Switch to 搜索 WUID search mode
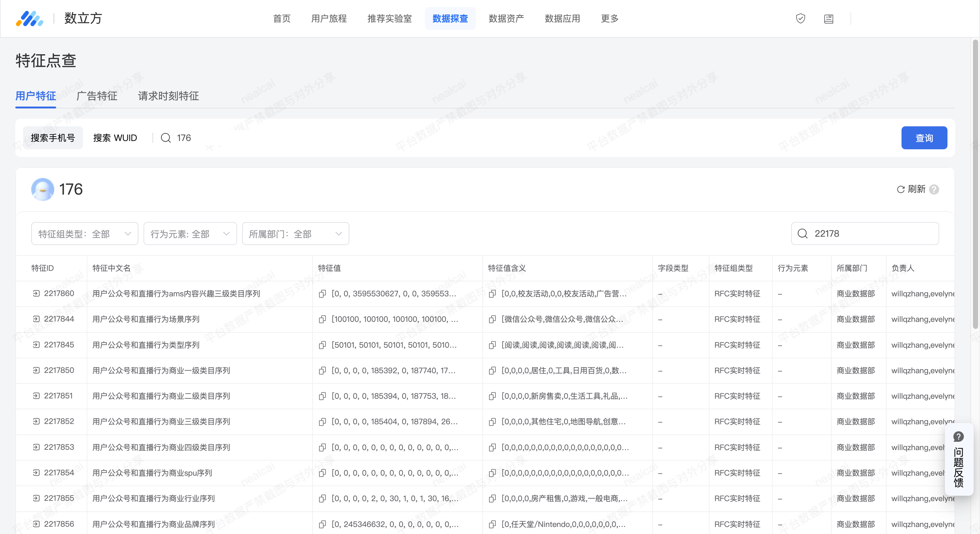 pos(115,138)
